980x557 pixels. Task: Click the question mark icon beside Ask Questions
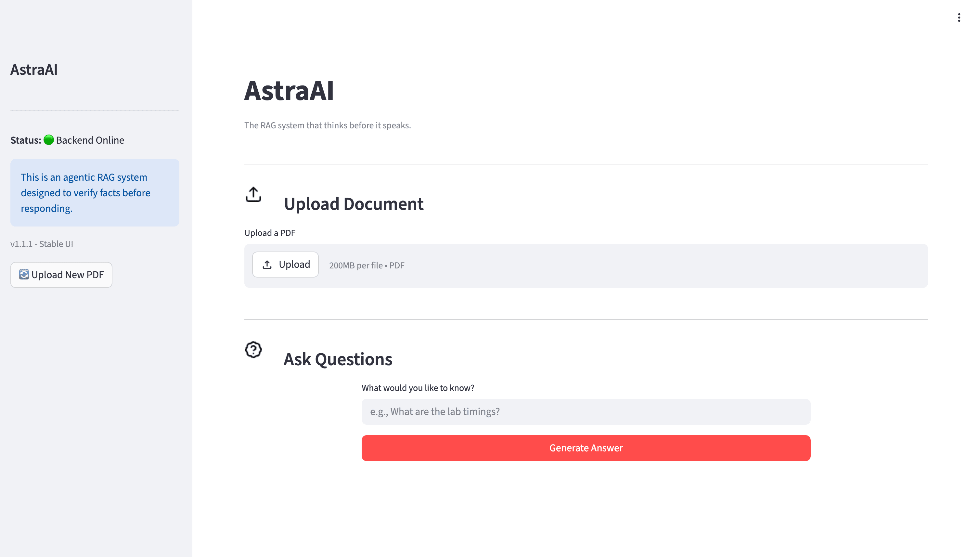coord(253,350)
